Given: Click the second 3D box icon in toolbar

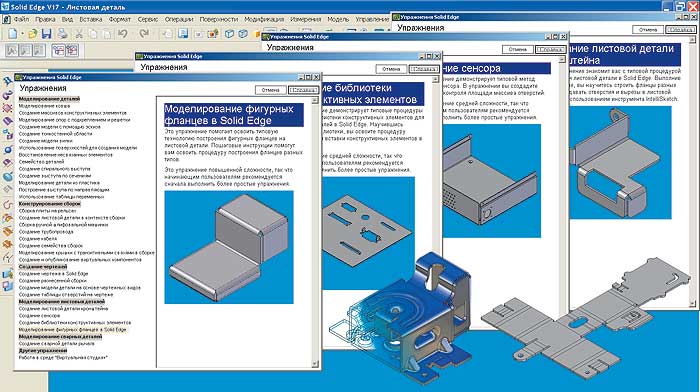Looking at the screenshot, I should pos(243,34).
